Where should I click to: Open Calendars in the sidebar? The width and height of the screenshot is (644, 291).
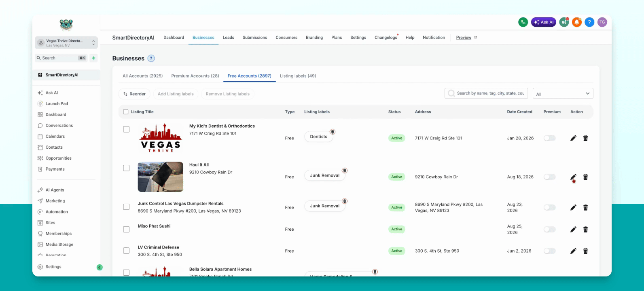[55, 137]
